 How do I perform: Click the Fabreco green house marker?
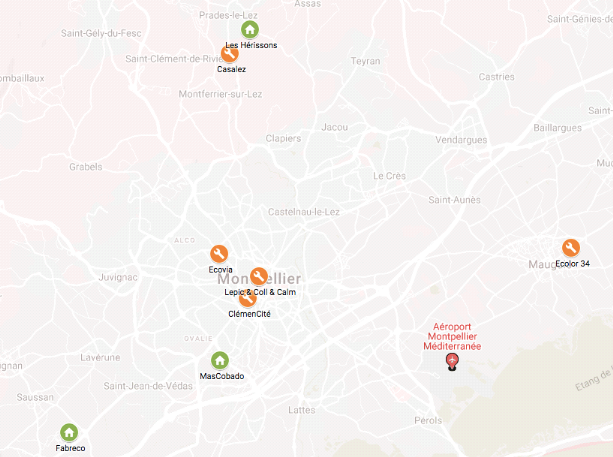click(x=69, y=433)
